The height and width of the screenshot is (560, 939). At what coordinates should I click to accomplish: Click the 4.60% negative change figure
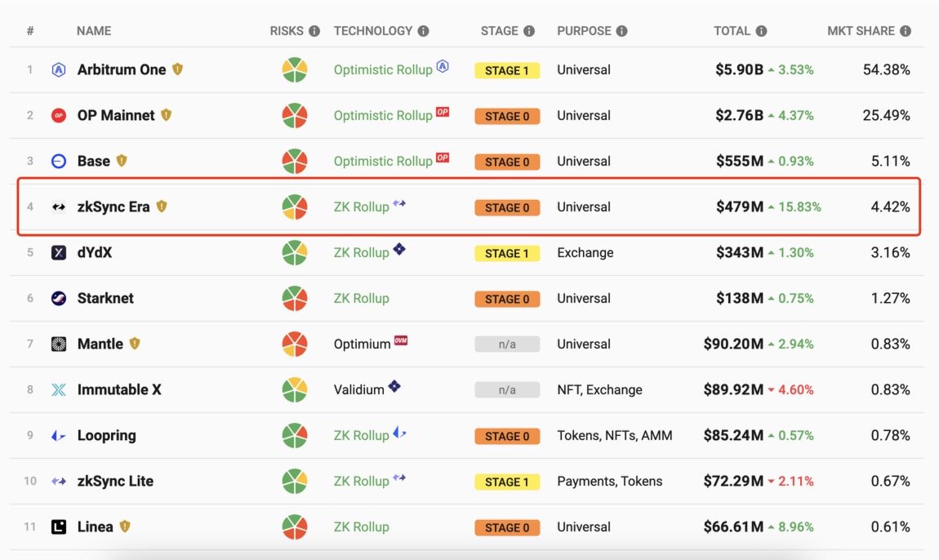[x=796, y=390]
